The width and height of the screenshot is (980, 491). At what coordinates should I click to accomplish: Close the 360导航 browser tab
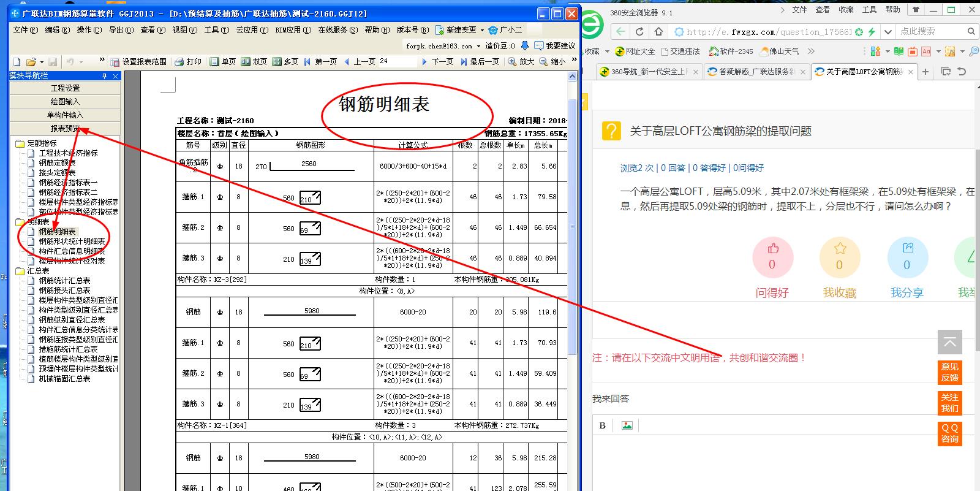pos(697,72)
